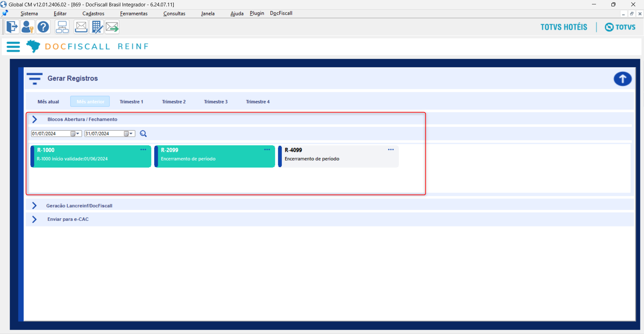Open the Ferramentas menu
644x334 pixels.
point(134,13)
